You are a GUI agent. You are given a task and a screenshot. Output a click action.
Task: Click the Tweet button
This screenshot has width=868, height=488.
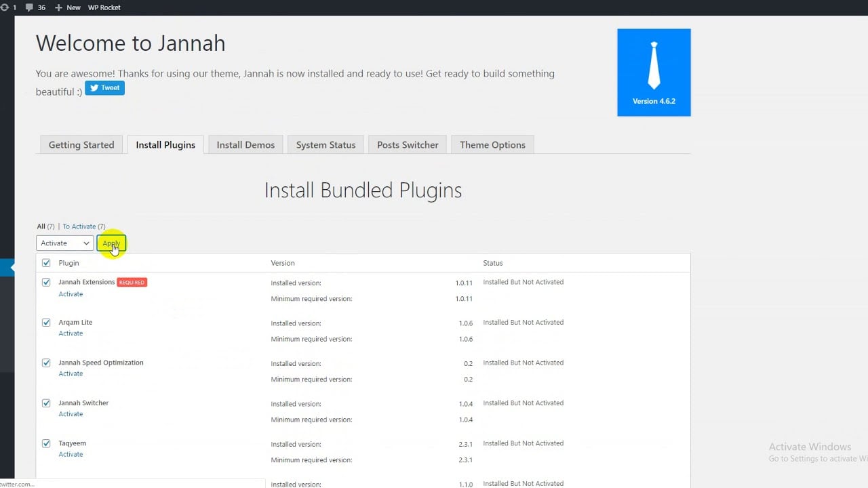pyautogui.click(x=104, y=88)
